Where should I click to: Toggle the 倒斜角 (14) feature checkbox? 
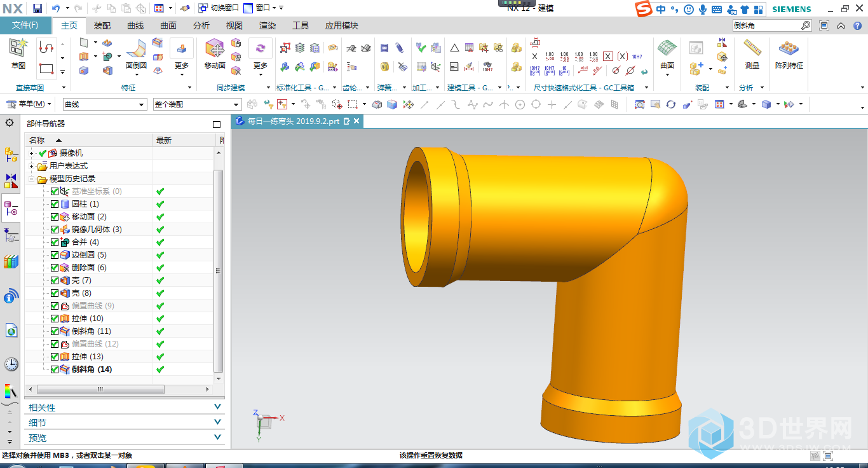point(55,369)
